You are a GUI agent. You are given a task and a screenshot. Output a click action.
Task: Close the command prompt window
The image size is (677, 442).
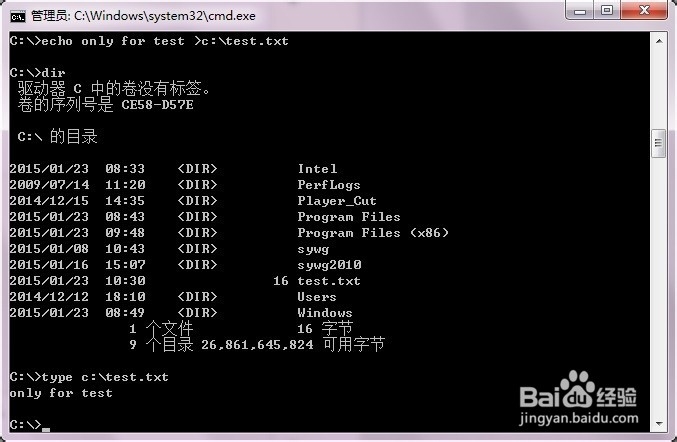point(644,10)
